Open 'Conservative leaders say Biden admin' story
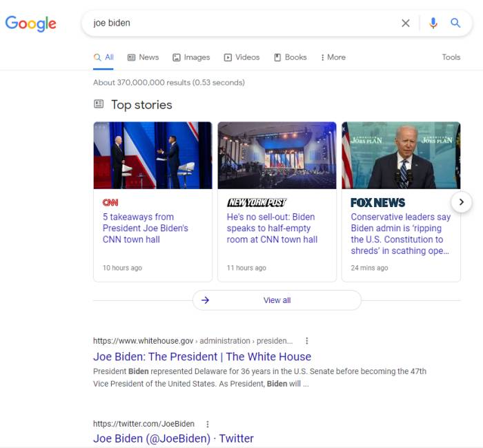483x448 pixels. (401, 234)
